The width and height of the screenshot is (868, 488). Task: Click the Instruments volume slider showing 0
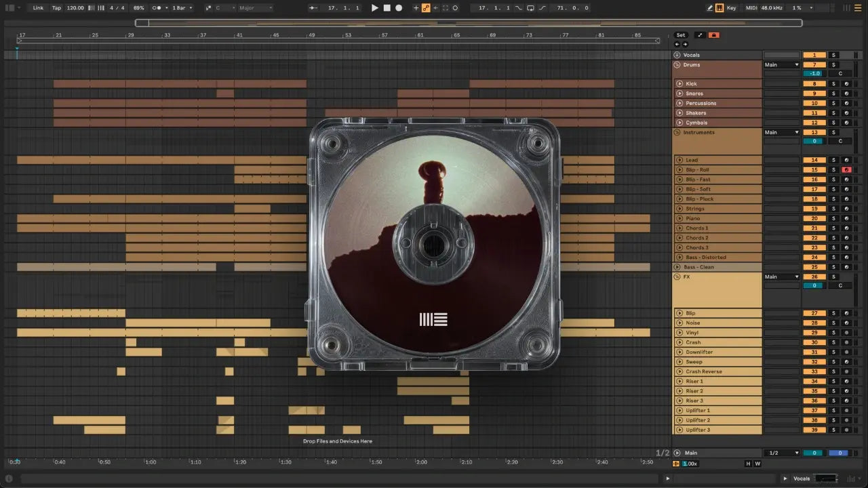point(814,141)
